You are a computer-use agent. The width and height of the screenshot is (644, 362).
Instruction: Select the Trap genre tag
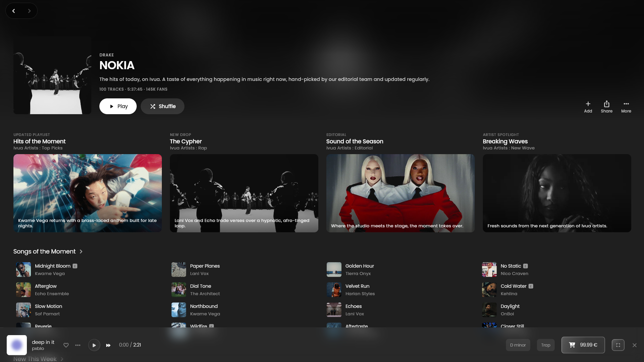pos(546,345)
